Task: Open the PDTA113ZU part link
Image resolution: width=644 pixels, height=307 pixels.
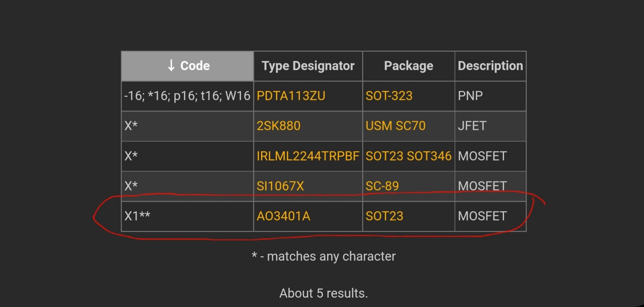Action: tap(291, 96)
